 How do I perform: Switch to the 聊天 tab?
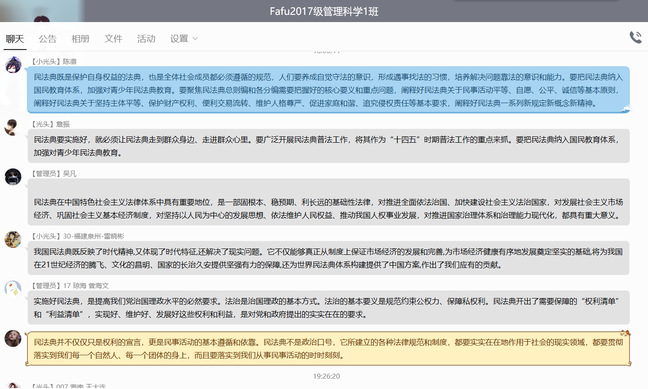[15, 39]
